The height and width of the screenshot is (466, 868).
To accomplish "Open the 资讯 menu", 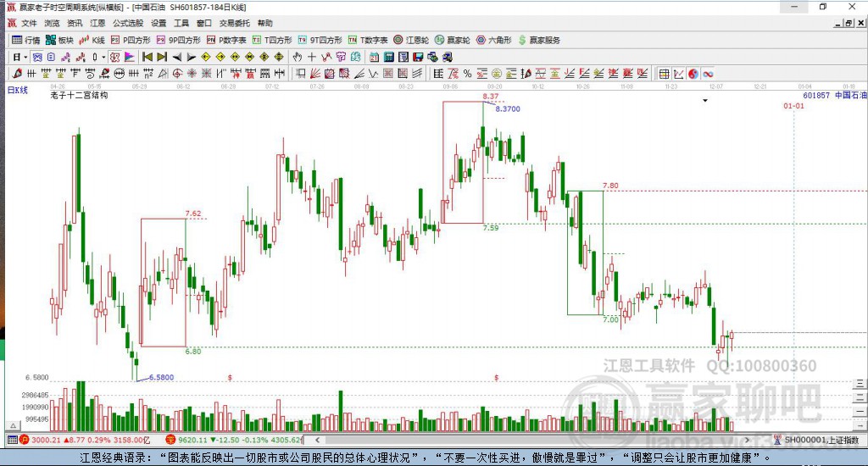I will [x=75, y=23].
